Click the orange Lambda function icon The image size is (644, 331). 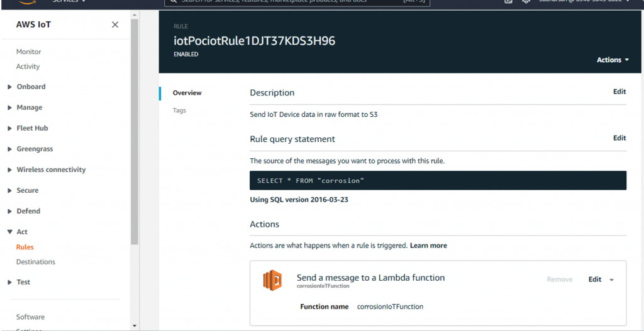[272, 279]
